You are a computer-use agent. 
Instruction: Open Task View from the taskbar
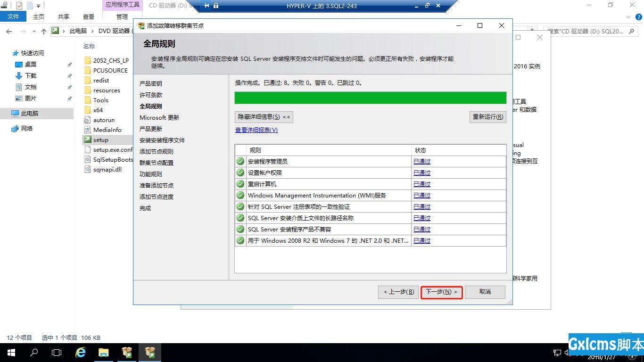[x=57, y=352]
